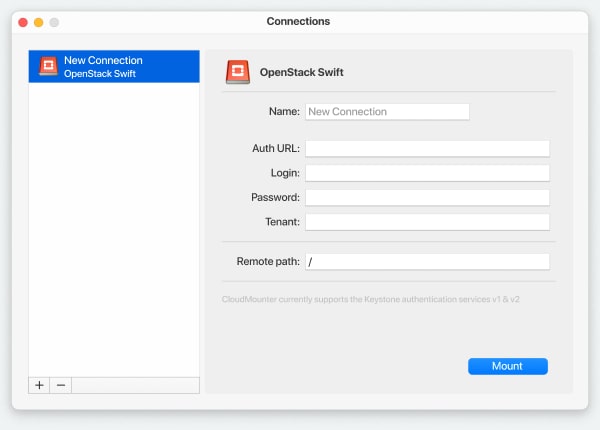Click the Tenant label
Image resolution: width=600 pixels, height=430 pixels.
coord(282,222)
